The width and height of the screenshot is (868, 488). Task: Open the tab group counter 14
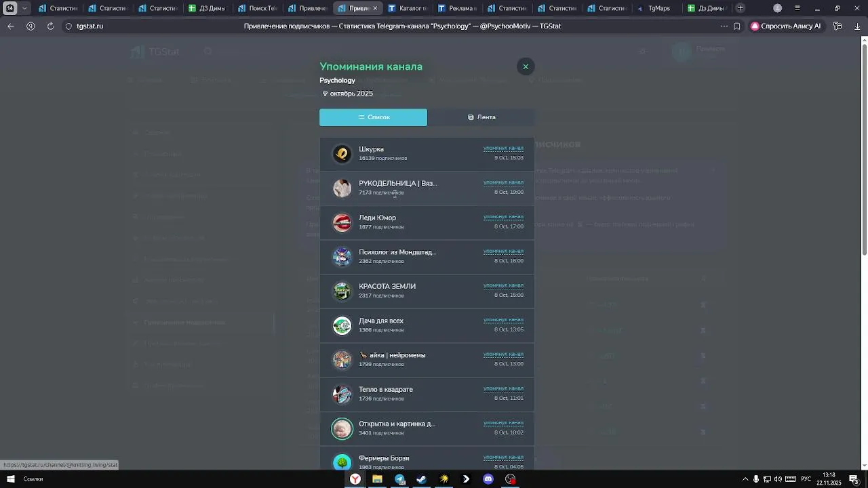click(x=9, y=8)
